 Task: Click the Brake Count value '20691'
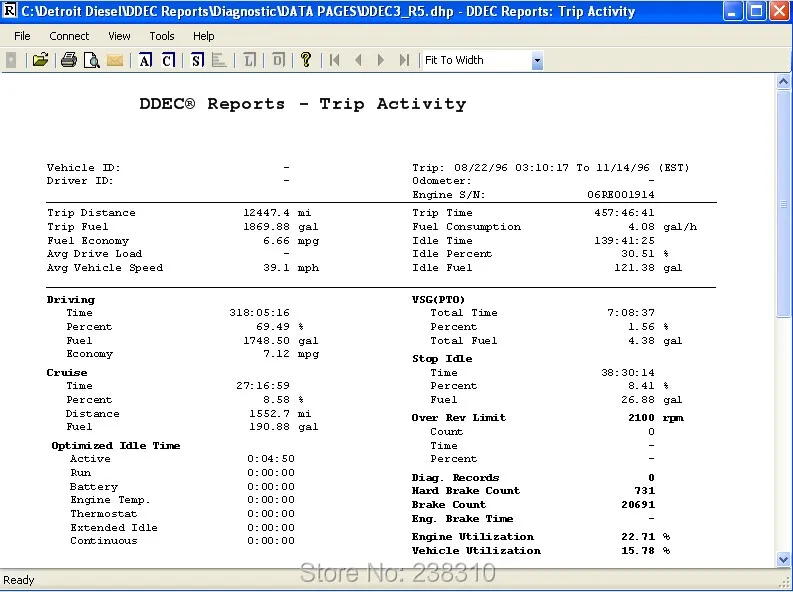(638, 505)
